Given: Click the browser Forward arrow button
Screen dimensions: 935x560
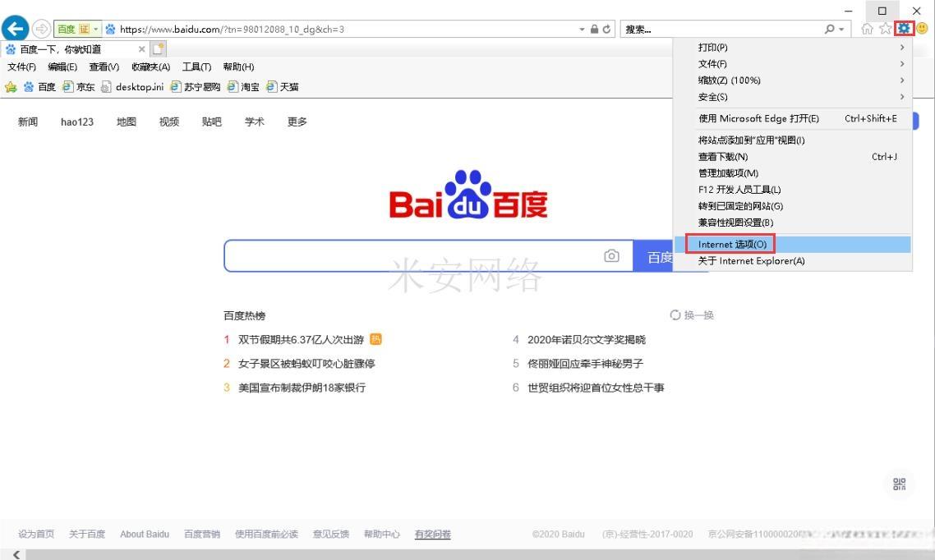Looking at the screenshot, I should [41, 29].
